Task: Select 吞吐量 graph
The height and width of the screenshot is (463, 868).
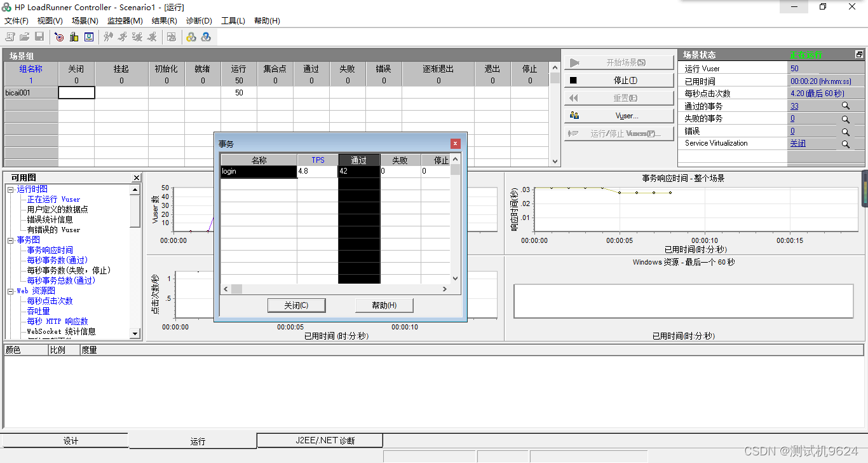Action: pyautogui.click(x=38, y=311)
